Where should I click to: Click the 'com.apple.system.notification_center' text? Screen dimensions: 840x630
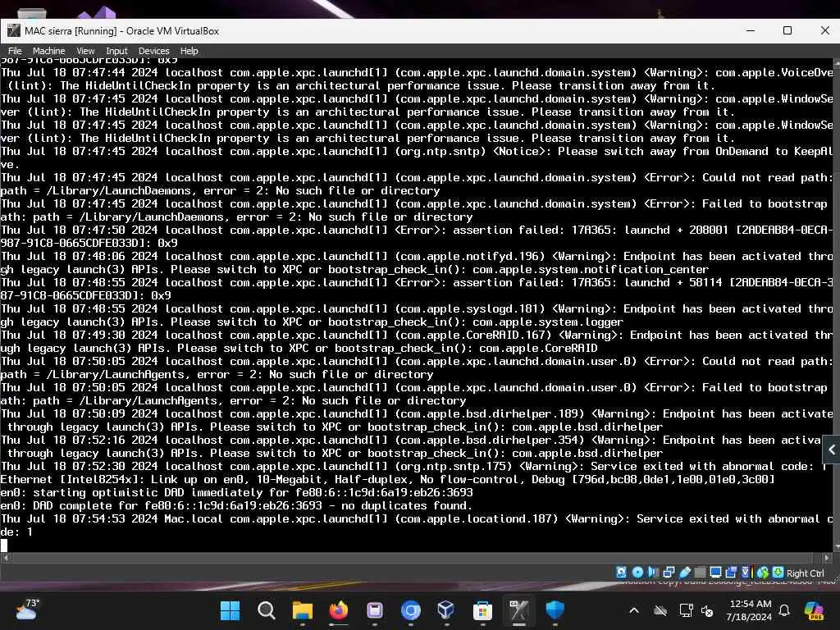[x=591, y=269]
